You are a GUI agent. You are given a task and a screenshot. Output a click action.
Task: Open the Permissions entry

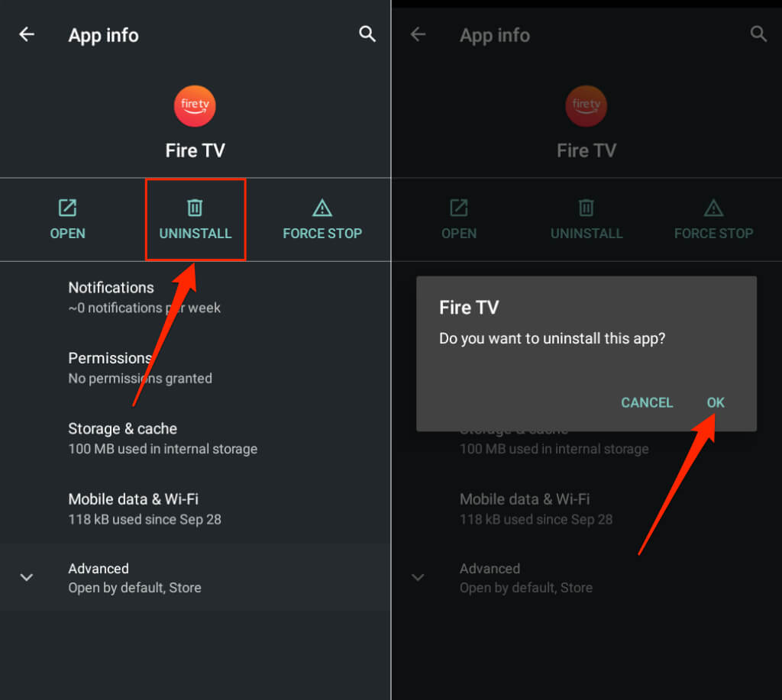click(140, 367)
